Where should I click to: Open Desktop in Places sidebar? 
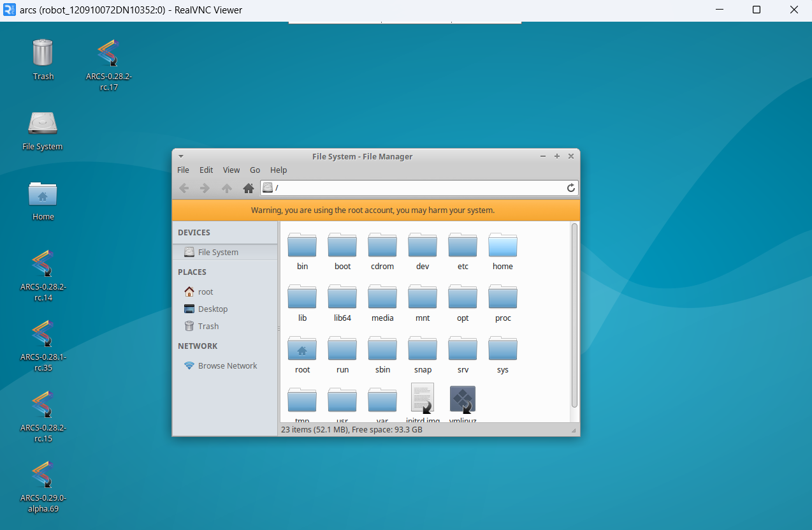tap(225, 309)
